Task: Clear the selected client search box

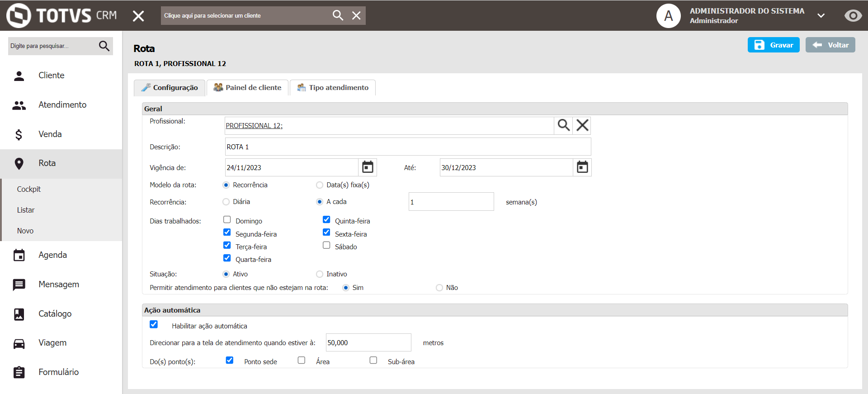Action: [x=356, y=16]
